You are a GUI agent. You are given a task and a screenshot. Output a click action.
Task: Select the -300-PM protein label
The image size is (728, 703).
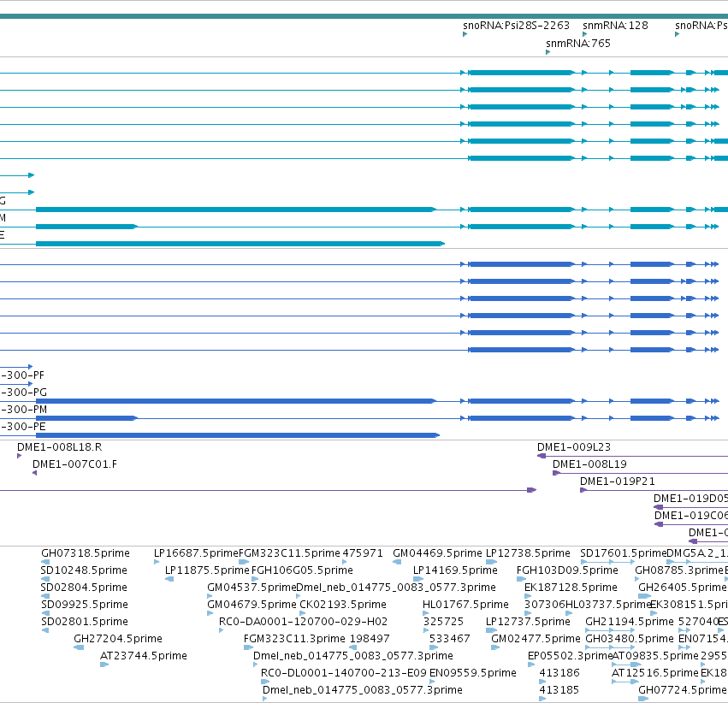pos(23,410)
